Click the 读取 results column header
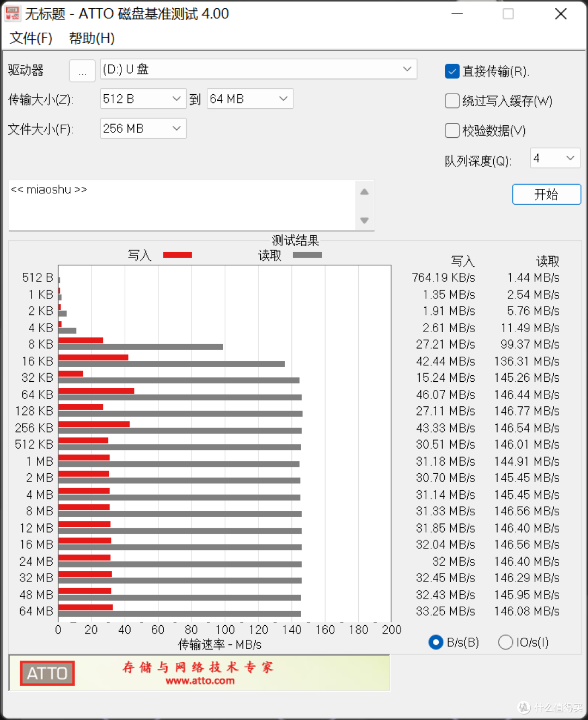This screenshot has height=720, width=588. 548,261
